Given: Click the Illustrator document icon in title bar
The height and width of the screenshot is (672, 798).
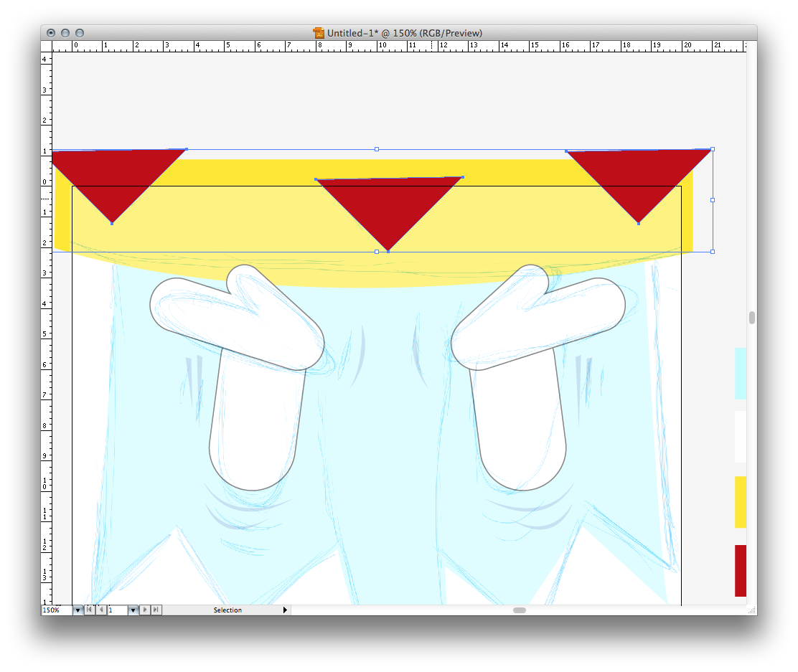Looking at the screenshot, I should [319, 33].
